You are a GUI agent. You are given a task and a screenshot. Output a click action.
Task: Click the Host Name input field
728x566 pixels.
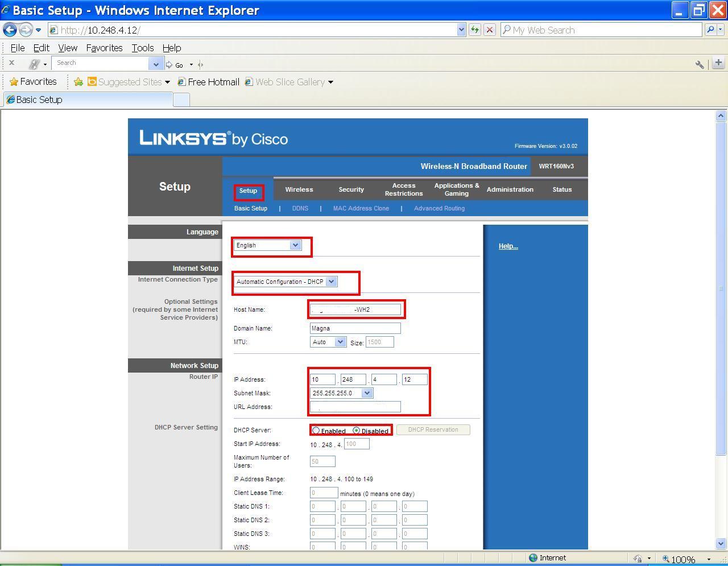355,309
